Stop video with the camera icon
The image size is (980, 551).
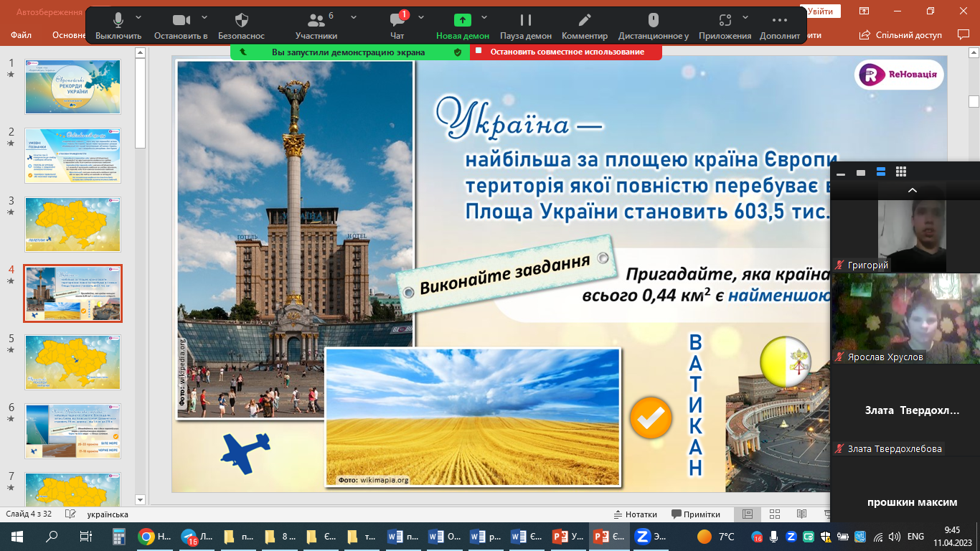coord(182,20)
